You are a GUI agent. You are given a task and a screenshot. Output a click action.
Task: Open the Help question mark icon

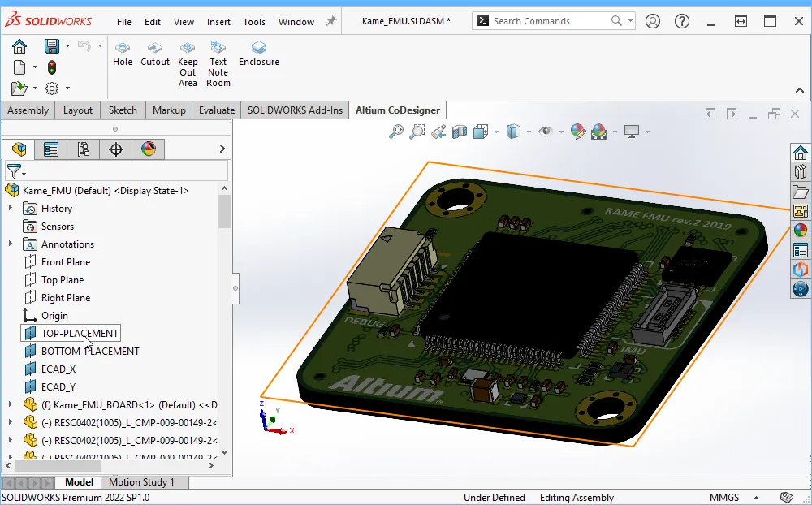682,21
